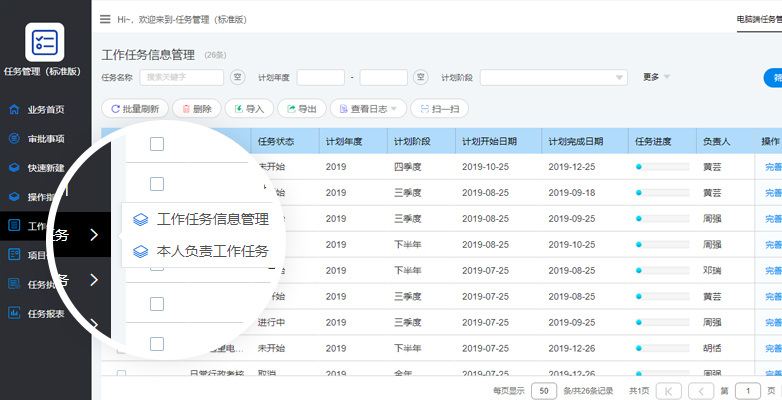
Task: Select 本人负责工作任务 from the submenu
Action: point(212,252)
